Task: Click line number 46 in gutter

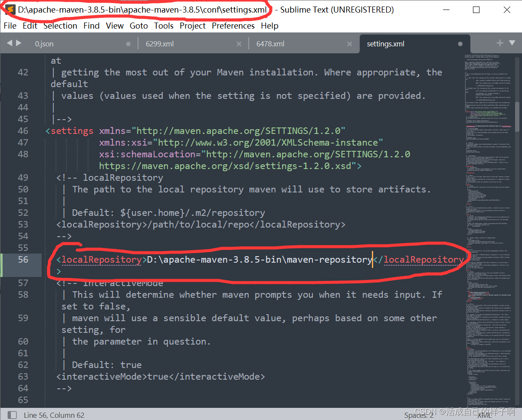Action: point(23,130)
